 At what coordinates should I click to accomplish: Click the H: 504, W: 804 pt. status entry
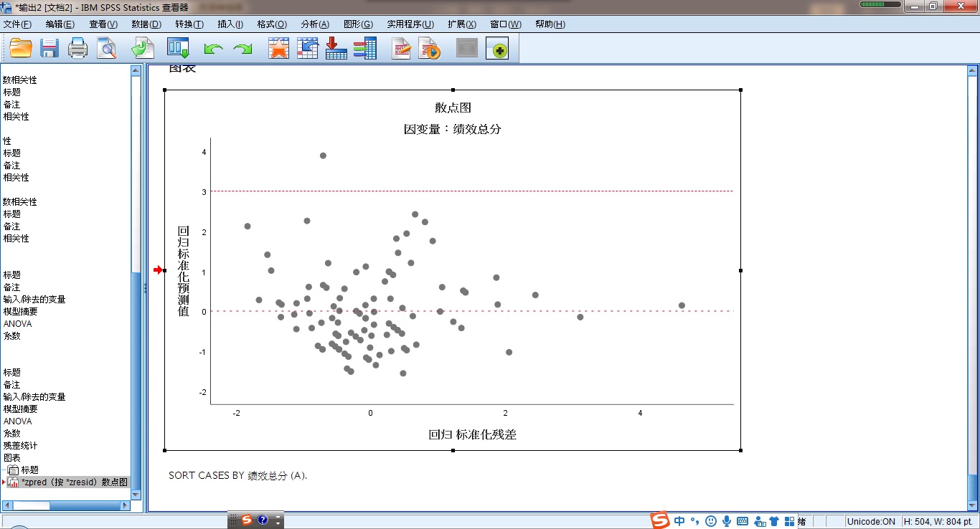click(938, 522)
